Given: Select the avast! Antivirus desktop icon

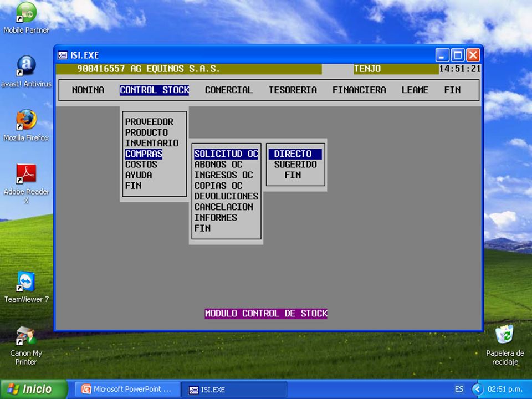Looking at the screenshot, I should (x=26, y=71).
